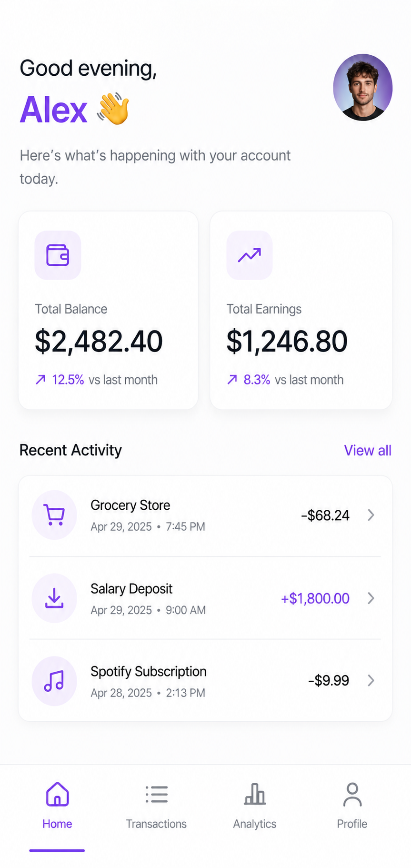Click the up arrow next to 12.5%
411x868 pixels.
click(41, 380)
